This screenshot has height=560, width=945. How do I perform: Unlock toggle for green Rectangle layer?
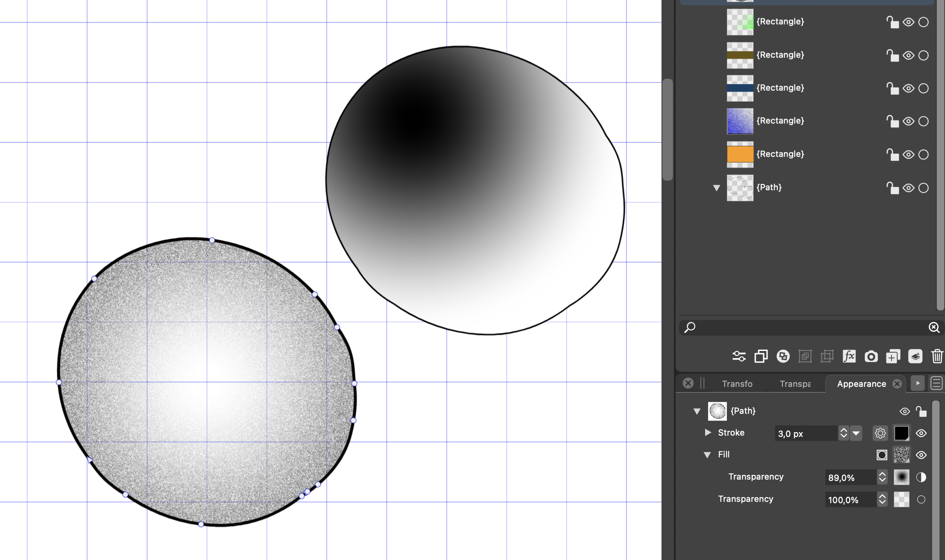[x=892, y=22]
